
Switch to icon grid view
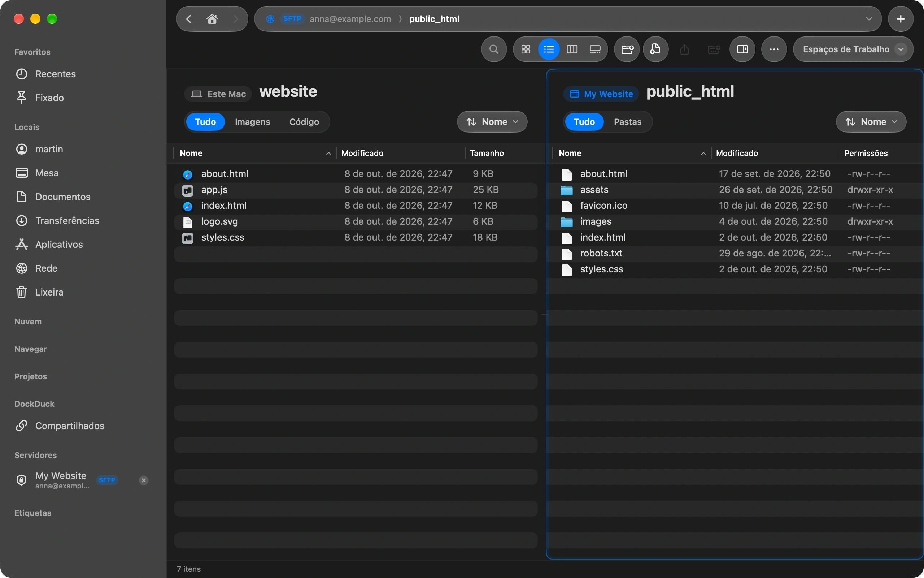coord(526,49)
